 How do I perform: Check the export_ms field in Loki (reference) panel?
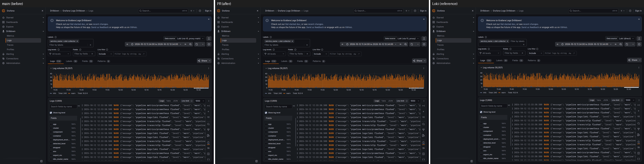(x=481, y=155)
